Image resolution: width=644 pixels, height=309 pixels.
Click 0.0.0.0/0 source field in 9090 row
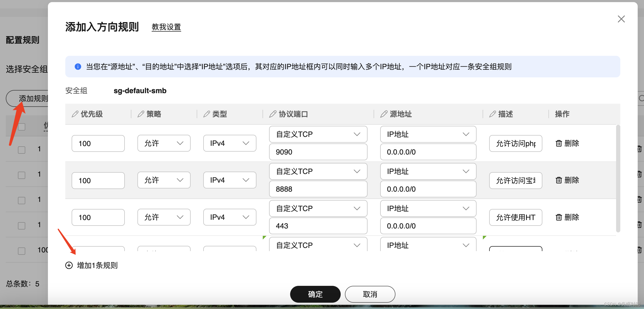click(428, 152)
